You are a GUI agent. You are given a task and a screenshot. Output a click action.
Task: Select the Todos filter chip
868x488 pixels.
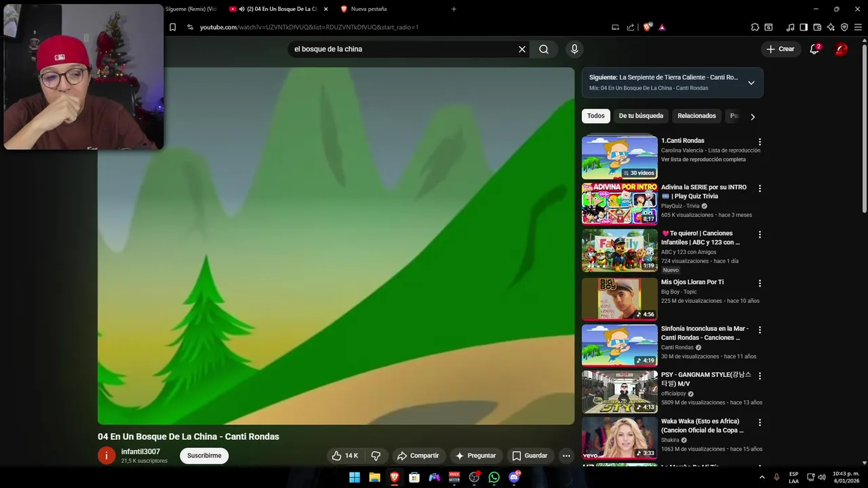595,116
